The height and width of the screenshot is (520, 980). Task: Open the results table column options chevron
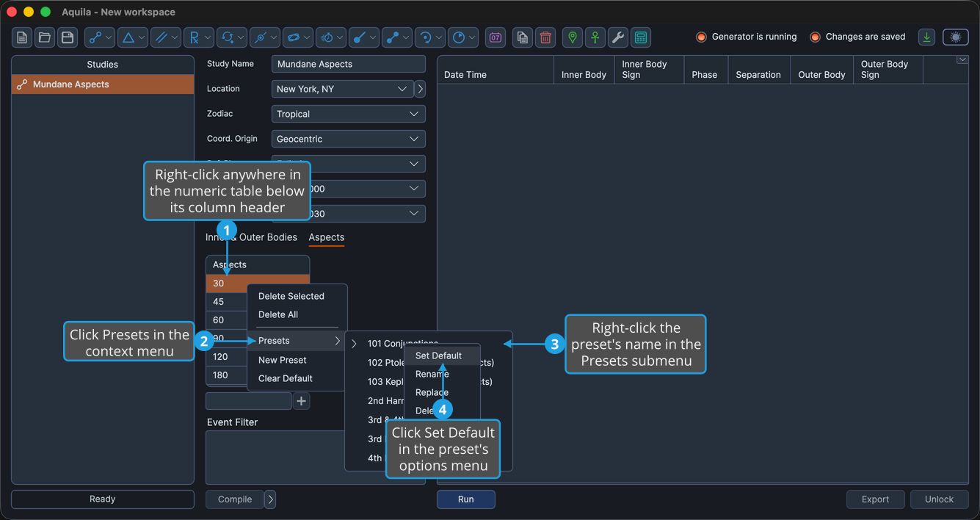(x=962, y=60)
